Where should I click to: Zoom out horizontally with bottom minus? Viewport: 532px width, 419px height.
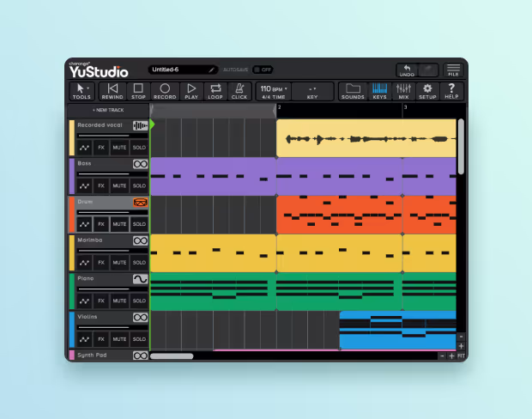(442, 356)
